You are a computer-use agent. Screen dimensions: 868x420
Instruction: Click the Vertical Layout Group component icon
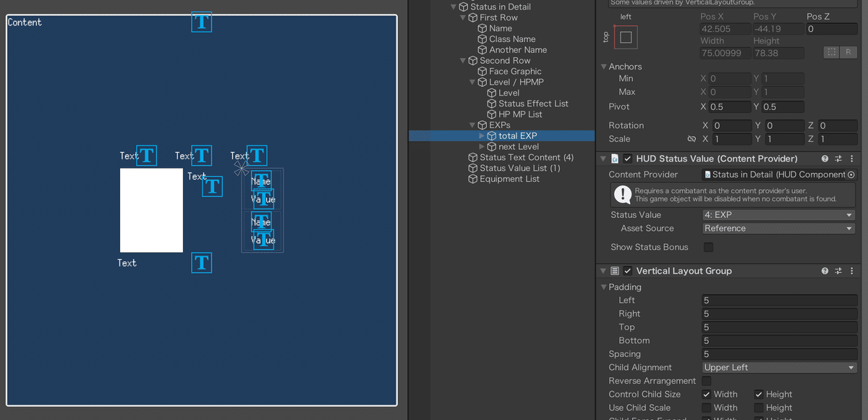(x=615, y=271)
